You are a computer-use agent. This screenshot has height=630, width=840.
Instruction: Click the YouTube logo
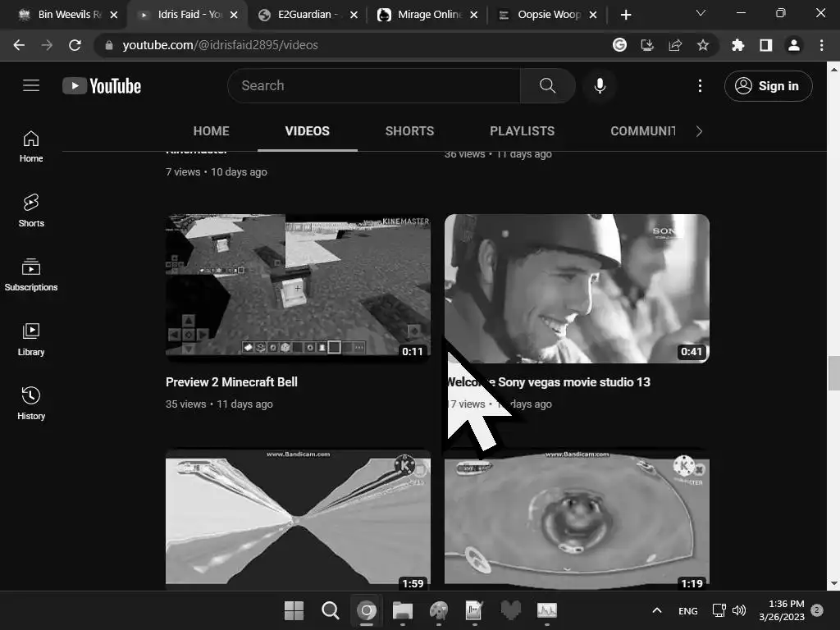[102, 85]
